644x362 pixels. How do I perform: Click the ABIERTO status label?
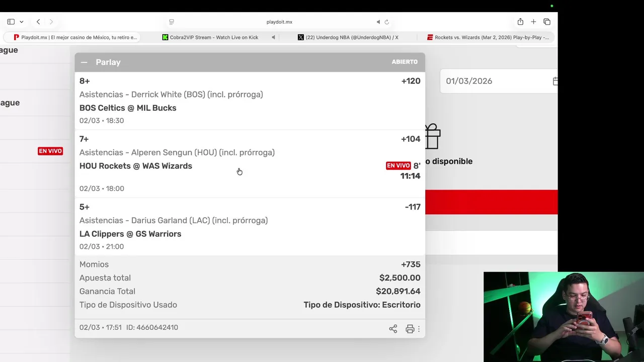(x=405, y=62)
